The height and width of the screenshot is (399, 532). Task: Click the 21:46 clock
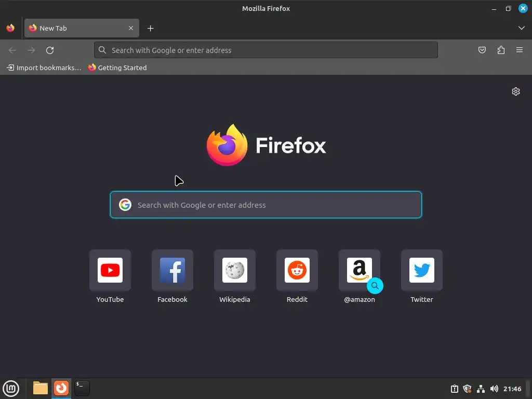512,389
